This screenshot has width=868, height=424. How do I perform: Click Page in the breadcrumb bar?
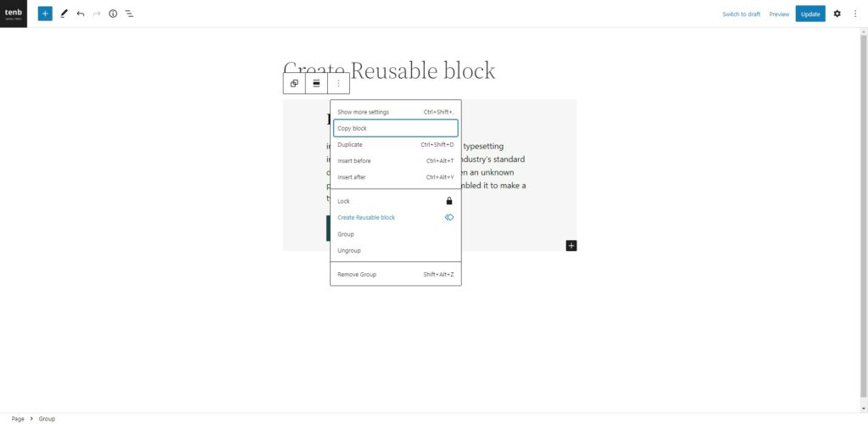pos(18,419)
